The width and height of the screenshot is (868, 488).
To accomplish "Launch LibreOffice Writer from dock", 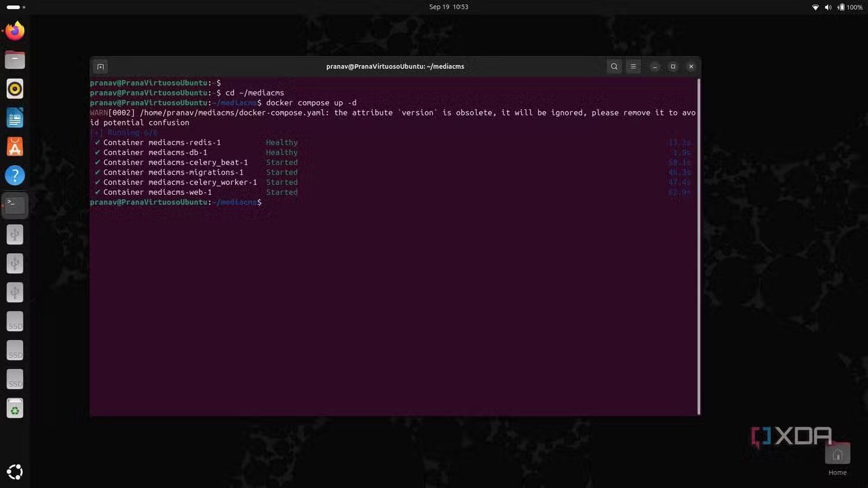I will click(x=15, y=118).
